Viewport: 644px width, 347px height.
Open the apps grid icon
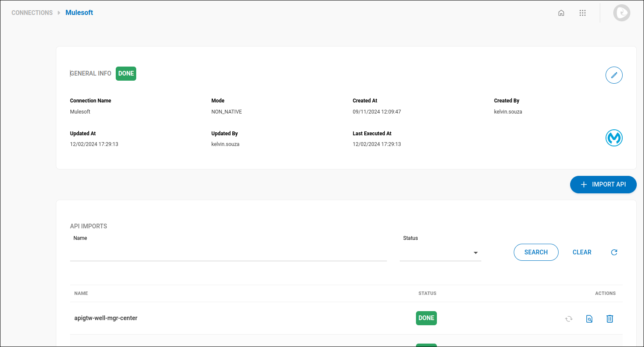tap(583, 13)
